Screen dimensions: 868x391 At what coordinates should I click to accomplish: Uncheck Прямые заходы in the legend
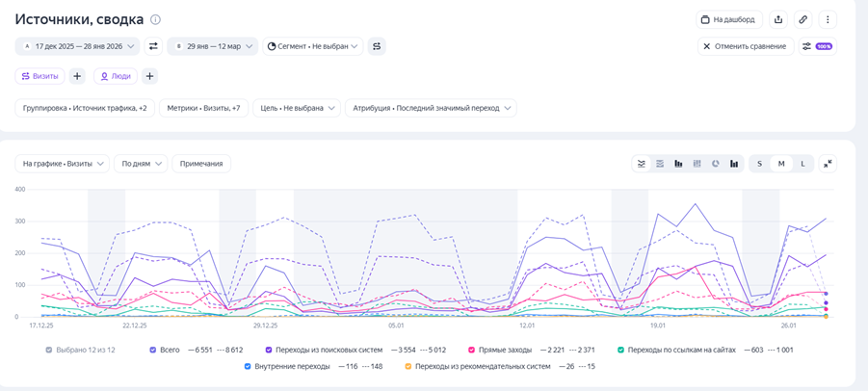472,350
